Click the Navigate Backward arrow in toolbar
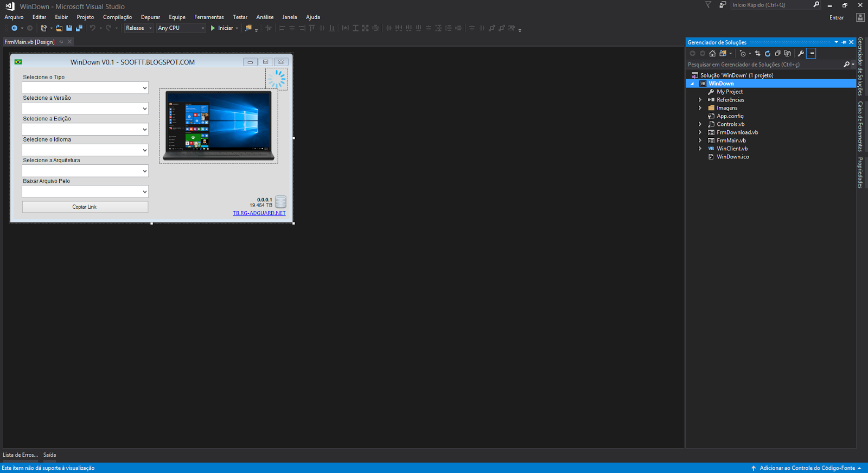The height and width of the screenshot is (473, 868). 14,28
